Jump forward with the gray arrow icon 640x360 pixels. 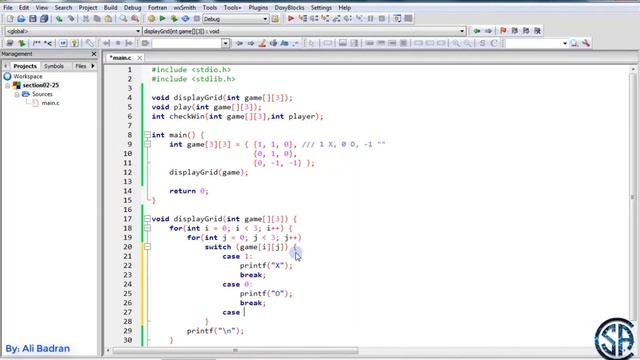tap(488, 31)
